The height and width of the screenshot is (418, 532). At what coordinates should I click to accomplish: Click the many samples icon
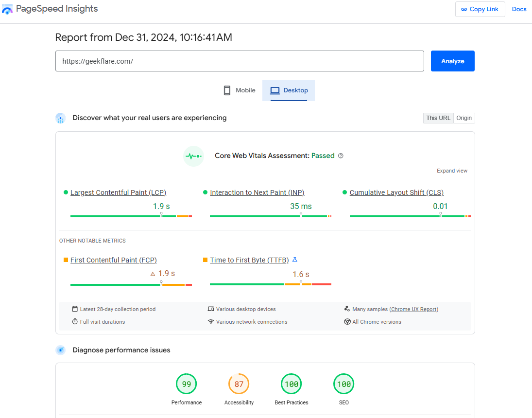coord(347,309)
